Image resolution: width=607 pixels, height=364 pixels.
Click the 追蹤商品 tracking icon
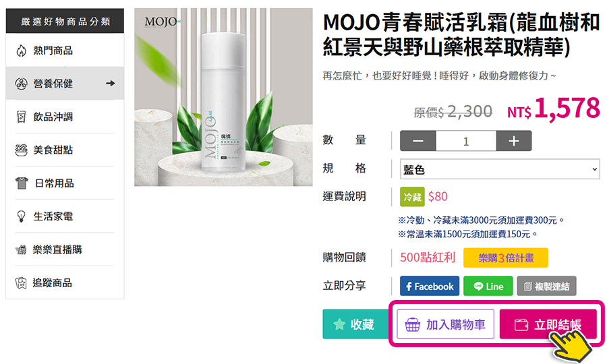pyautogui.click(x=22, y=282)
